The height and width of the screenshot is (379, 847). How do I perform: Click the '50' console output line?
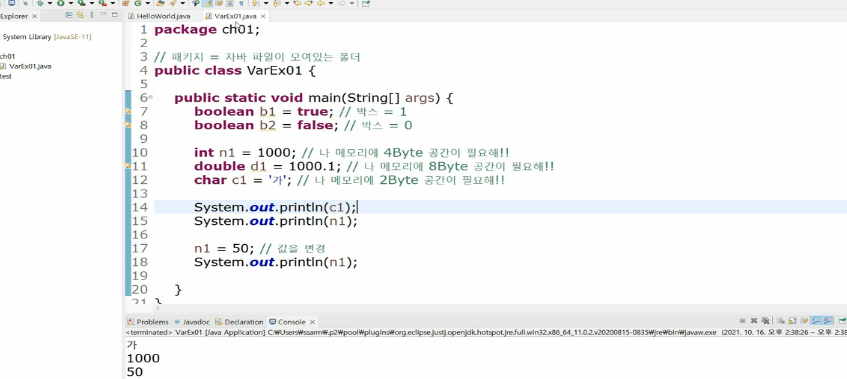[x=135, y=372]
